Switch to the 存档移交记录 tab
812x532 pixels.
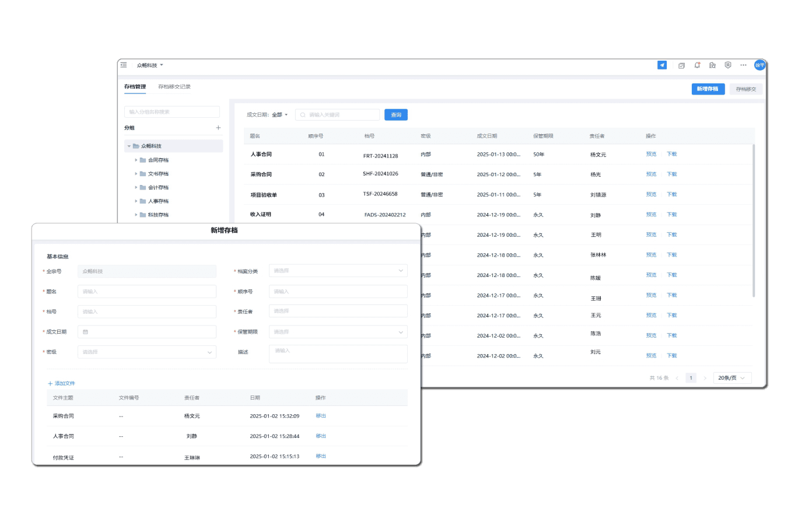(x=174, y=87)
